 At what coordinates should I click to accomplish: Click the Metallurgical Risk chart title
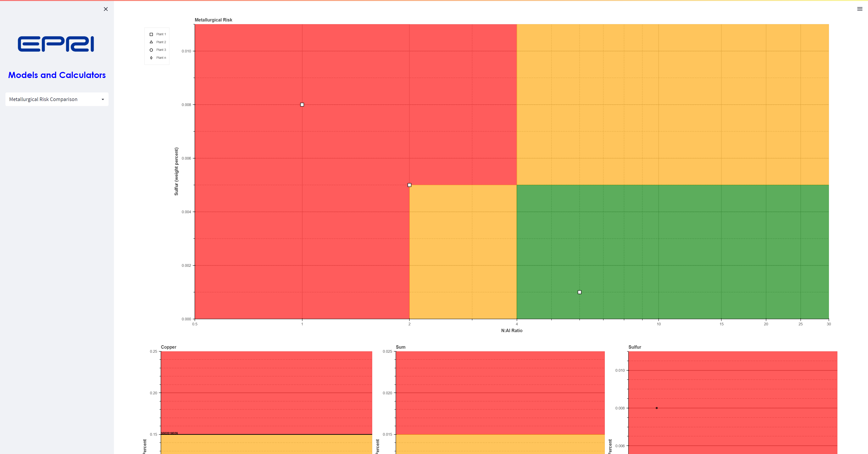click(213, 20)
